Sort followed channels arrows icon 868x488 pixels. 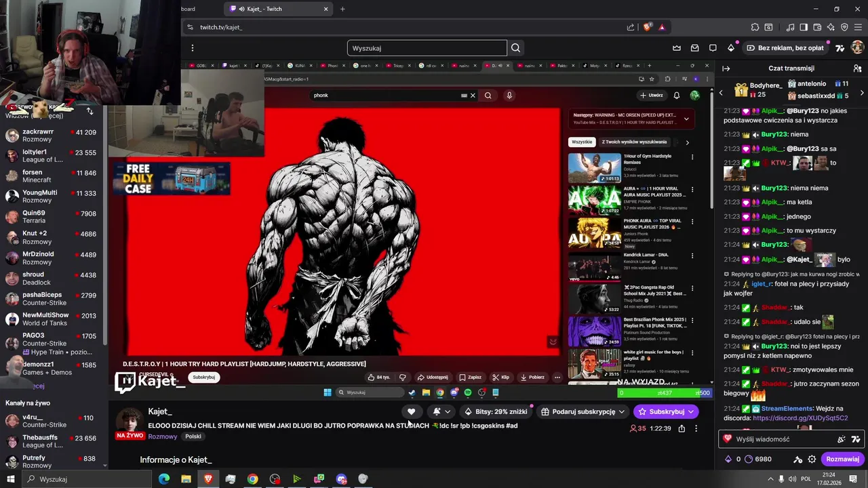click(90, 111)
